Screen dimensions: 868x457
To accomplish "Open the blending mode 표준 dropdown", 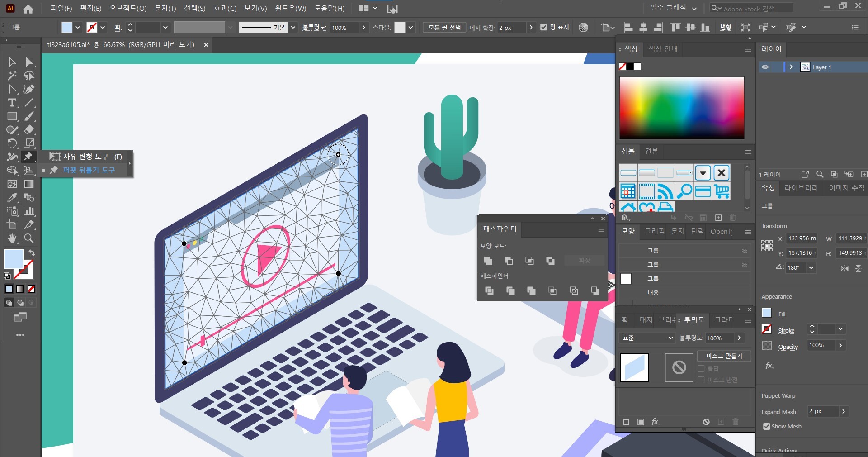I will [x=648, y=338].
